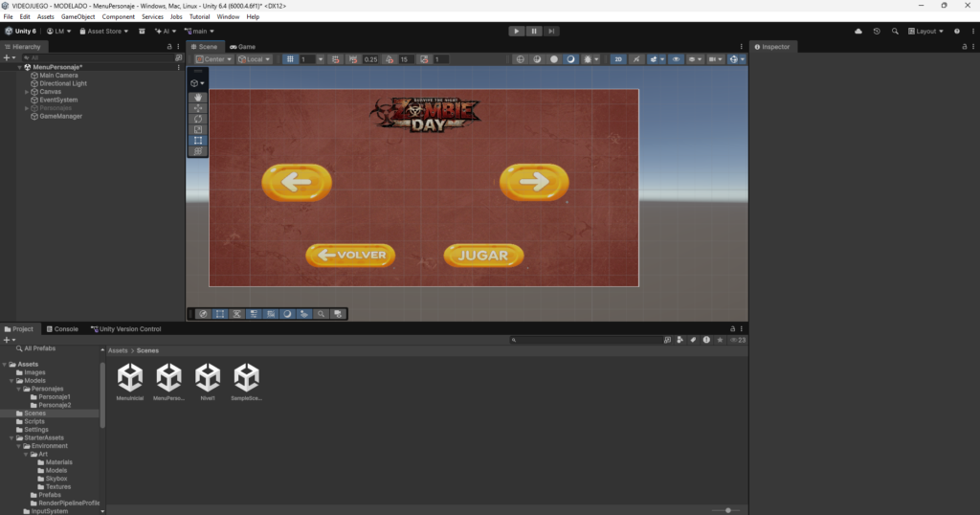Collapse the Assets folder tree
The width and height of the screenshot is (980, 515).
[x=5, y=365]
